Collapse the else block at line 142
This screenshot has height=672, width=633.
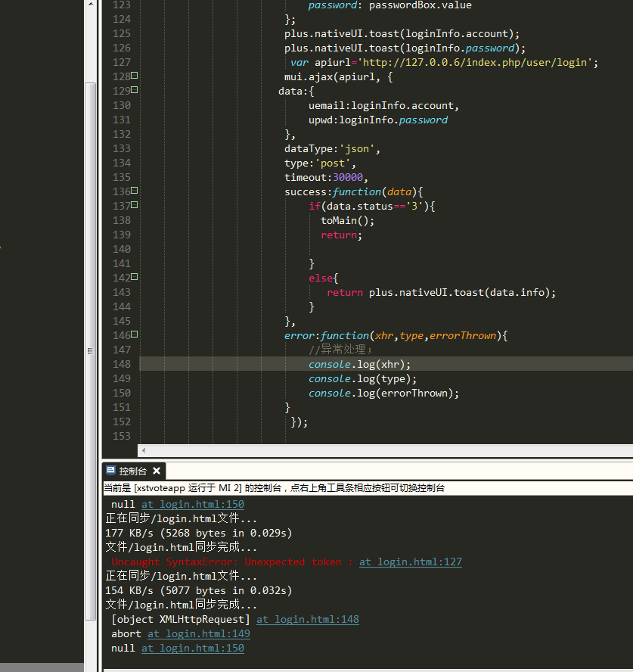click(x=135, y=277)
